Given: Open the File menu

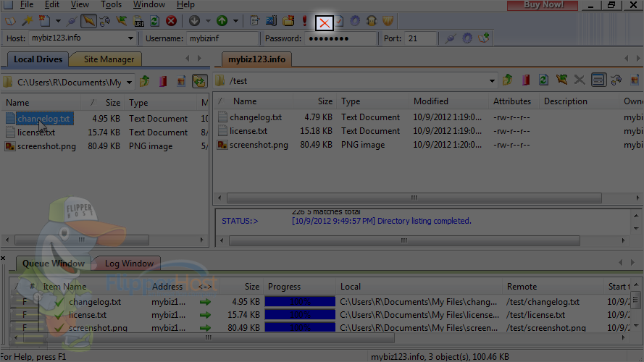Looking at the screenshot, I should pos(27,4).
